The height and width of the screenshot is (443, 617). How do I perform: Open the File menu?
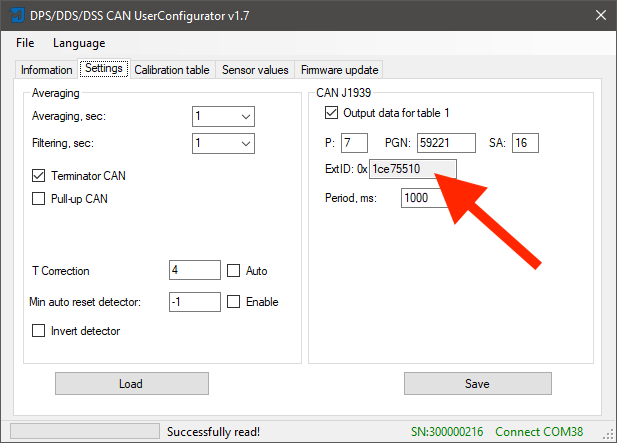(x=25, y=43)
